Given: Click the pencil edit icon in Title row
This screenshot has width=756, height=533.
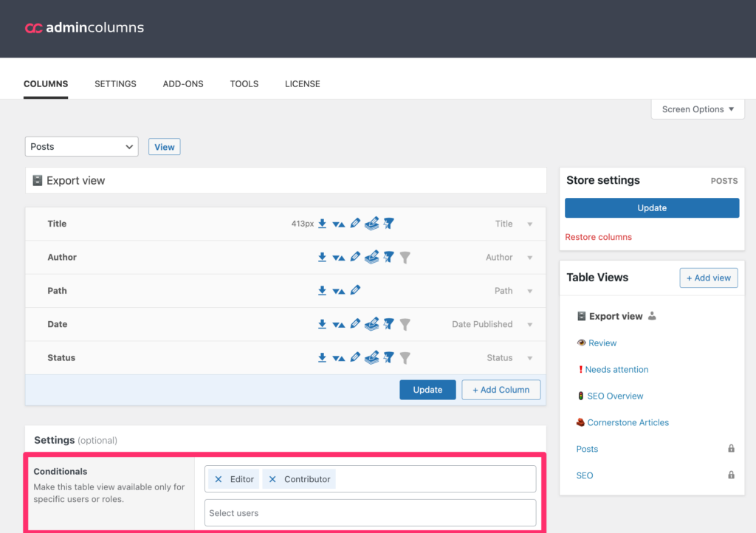Looking at the screenshot, I should (355, 223).
